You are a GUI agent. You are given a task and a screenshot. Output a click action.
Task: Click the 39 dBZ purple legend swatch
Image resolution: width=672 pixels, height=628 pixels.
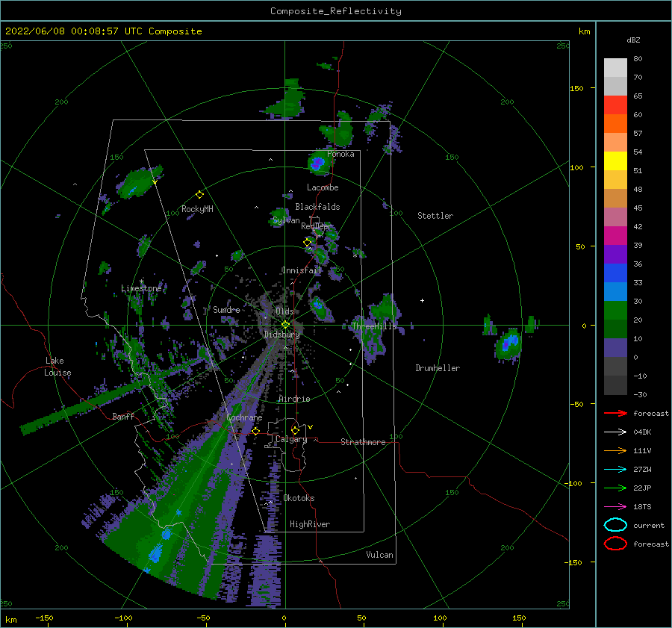click(x=615, y=254)
